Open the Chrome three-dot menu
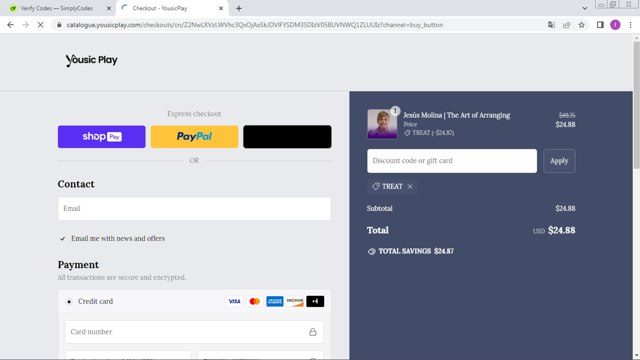640x360 pixels. click(x=631, y=25)
